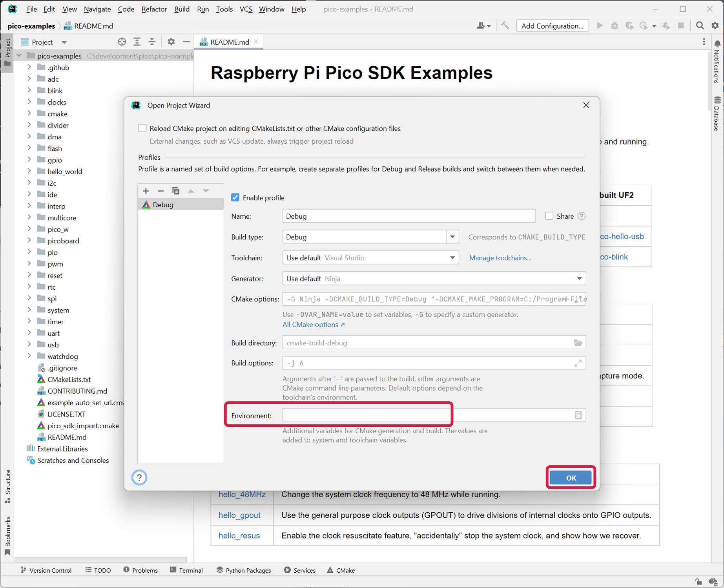Open CMake tool window at bottom
This screenshot has height=588, width=724.
pyautogui.click(x=341, y=570)
